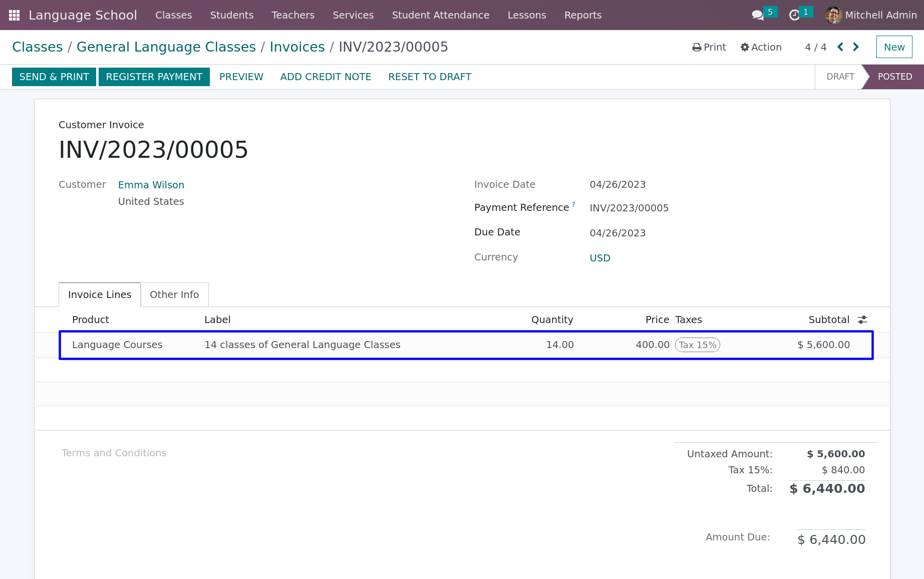This screenshot has height=579, width=924.
Task: Open the Action gear dropdown
Action: [761, 47]
